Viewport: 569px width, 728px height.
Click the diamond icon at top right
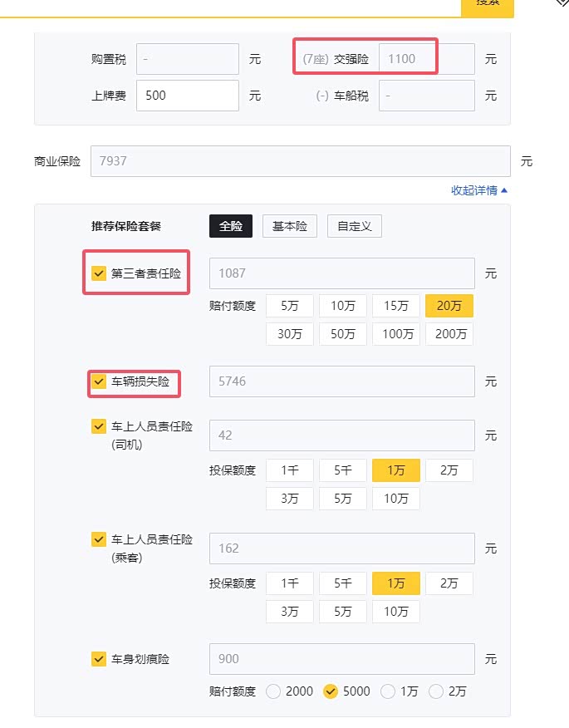point(562,2)
